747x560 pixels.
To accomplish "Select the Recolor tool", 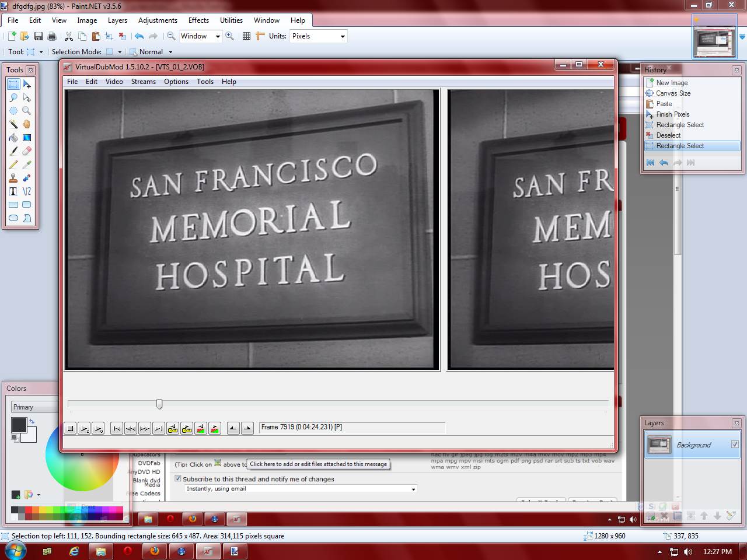I will (27, 178).
